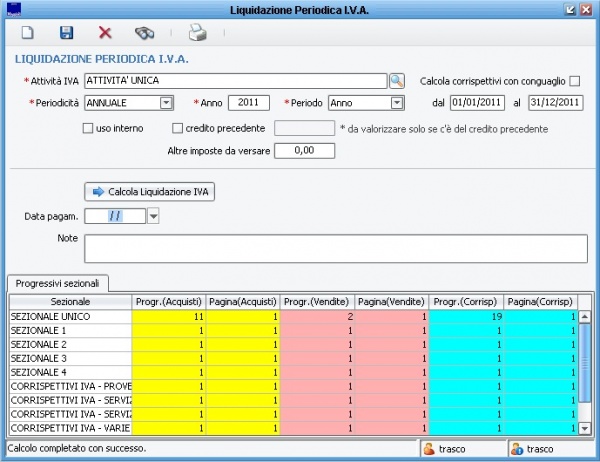This screenshot has width=600, height=462.
Task: Enable Calcola corrispettivi con conguaglio checkbox
Action: tap(574, 80)
